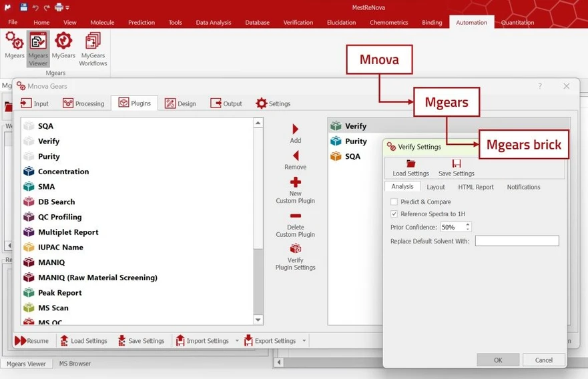Click the Remove arrow icon
The image size is (588, 379).
(x=295, y=156)
